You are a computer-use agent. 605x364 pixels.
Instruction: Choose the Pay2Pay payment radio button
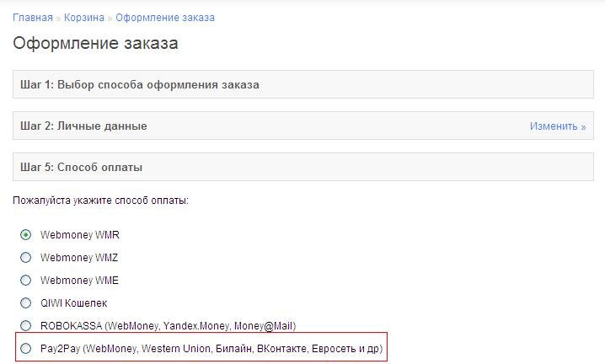click(25, 348)
